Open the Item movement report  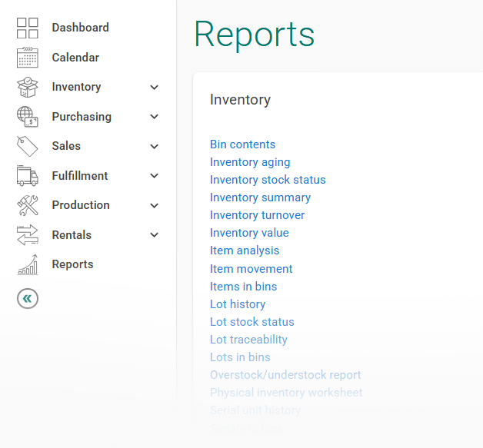click(251, 269)
